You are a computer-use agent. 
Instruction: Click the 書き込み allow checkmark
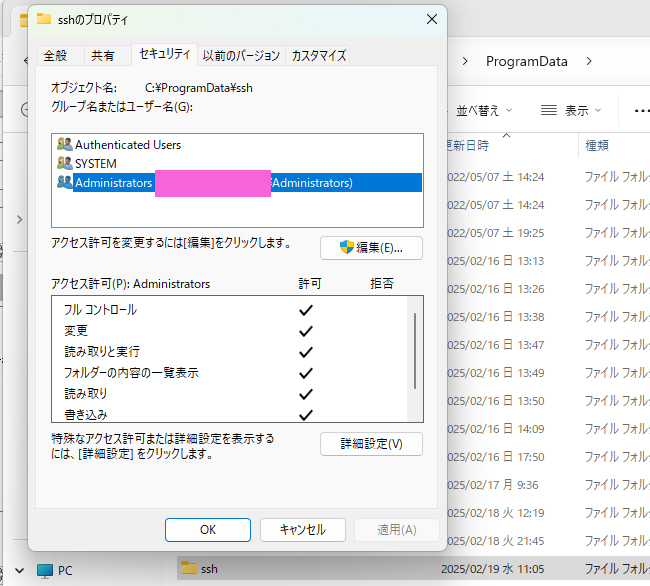(x=306, y=414)
